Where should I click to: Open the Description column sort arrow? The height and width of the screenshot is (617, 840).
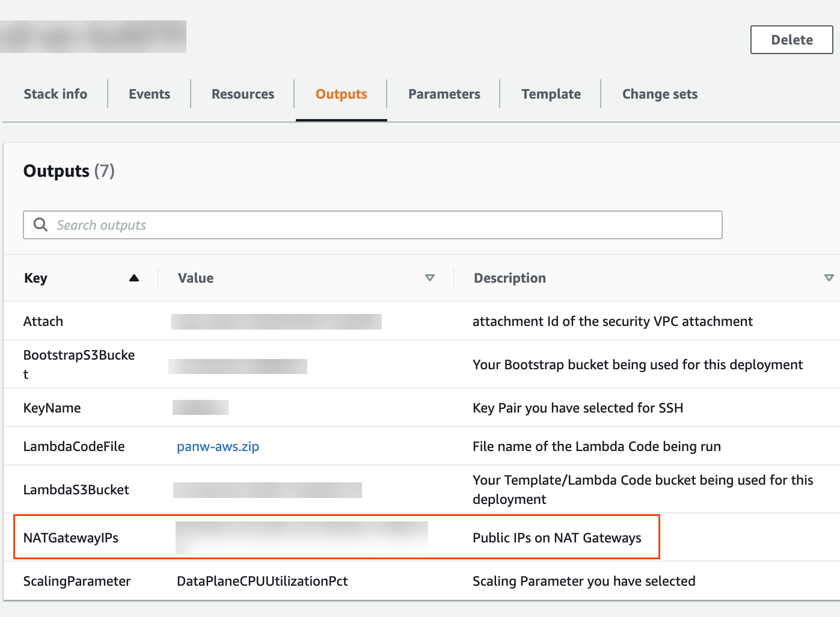829,278
